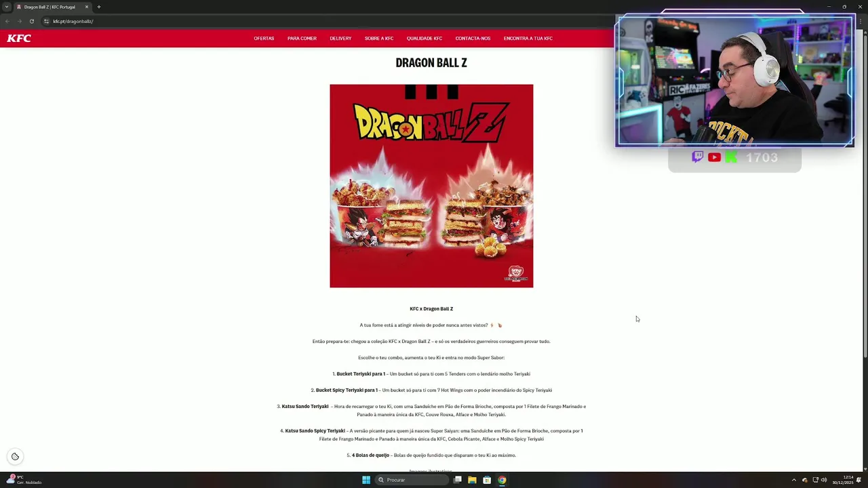The width and height of the screenshot is (868, 488).
Task: Open ENCONTRA A TUA KFC link
Action: 528,39
